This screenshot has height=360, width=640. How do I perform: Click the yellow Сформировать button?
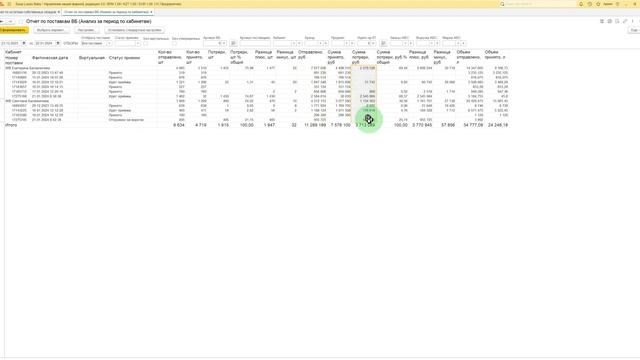[x=14, y=30]
